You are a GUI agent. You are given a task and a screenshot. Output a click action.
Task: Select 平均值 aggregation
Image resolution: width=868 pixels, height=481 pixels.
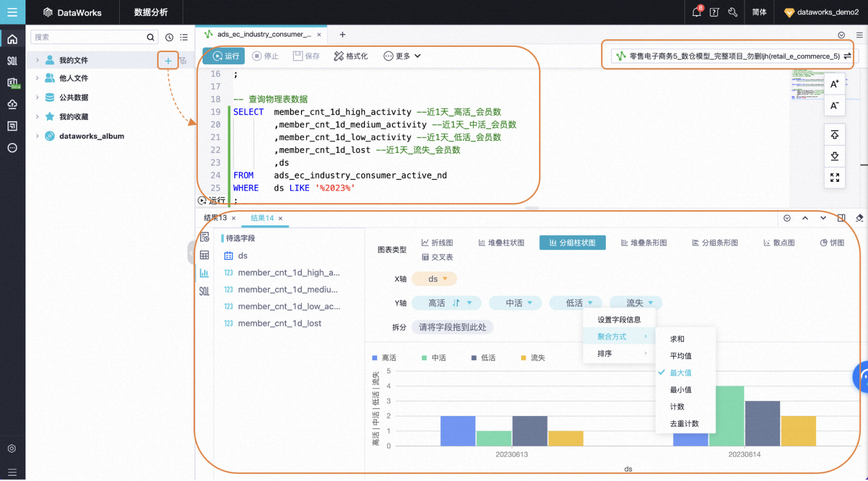coord(686,356)
